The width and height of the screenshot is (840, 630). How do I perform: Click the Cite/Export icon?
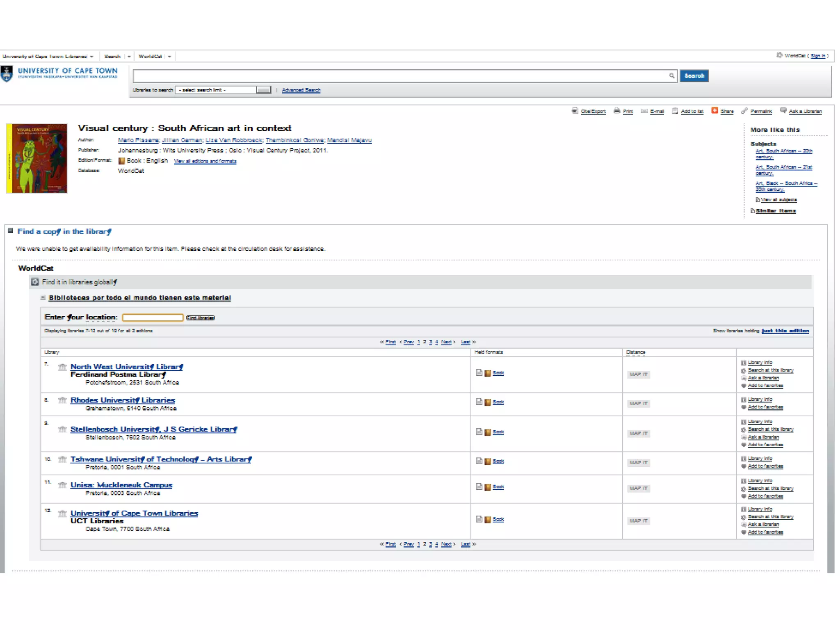(575, 111)
